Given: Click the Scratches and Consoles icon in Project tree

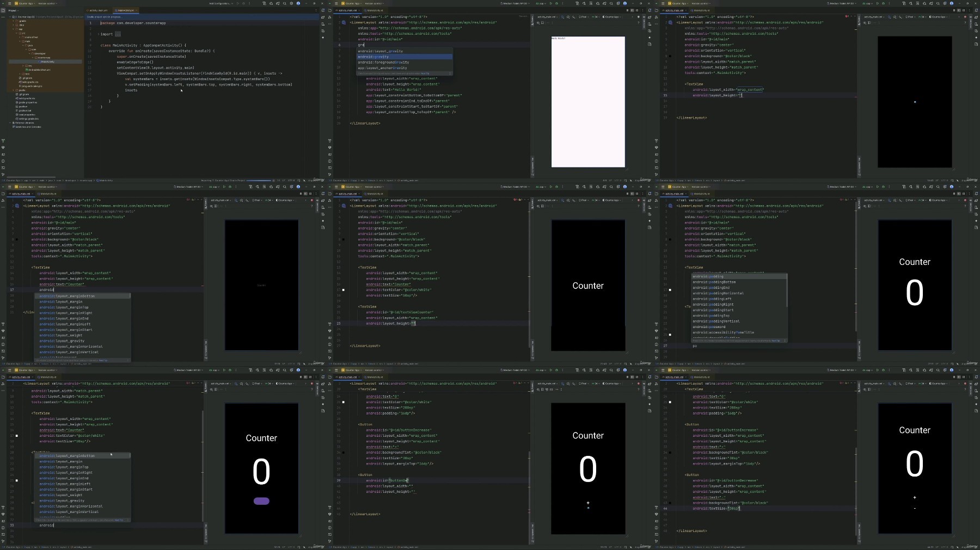Looking at the screenshot, I should click(x=14, y=127).
